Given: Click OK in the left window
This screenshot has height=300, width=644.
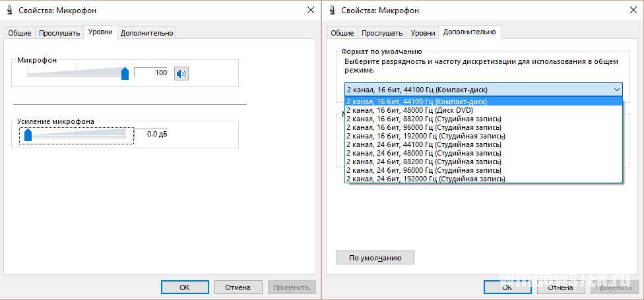Looking at the screenshot, I should [184, 287].
